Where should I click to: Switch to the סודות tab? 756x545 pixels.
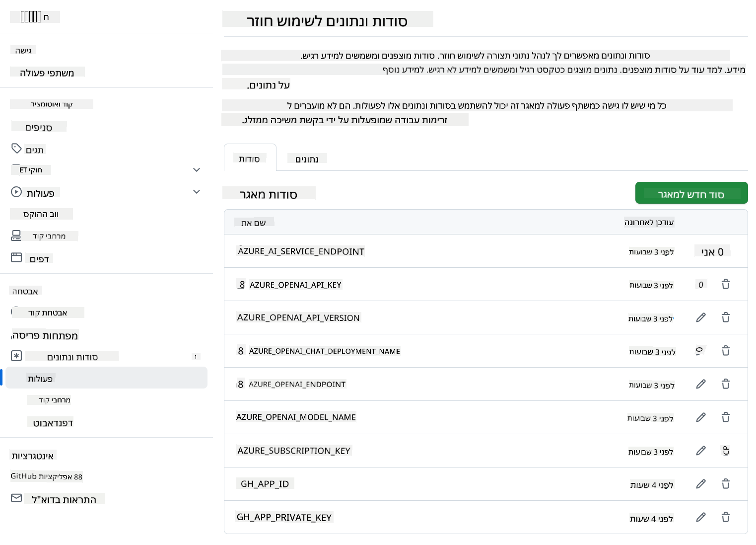(250, 158)
